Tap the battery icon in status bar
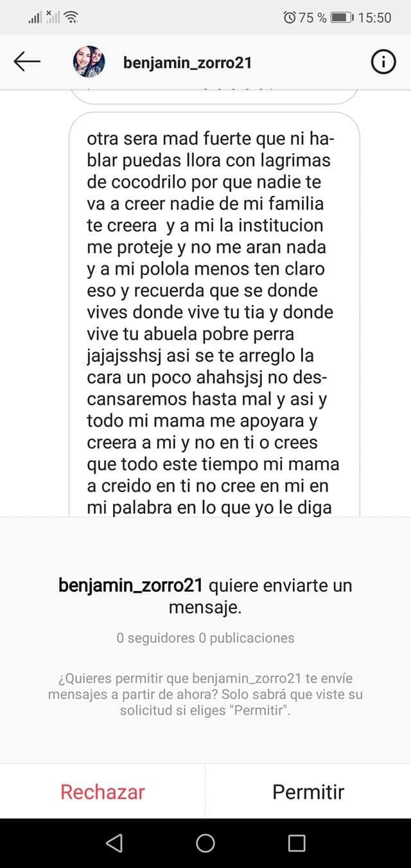The width and height of the screenshot is (411, 868). (341, 17)
